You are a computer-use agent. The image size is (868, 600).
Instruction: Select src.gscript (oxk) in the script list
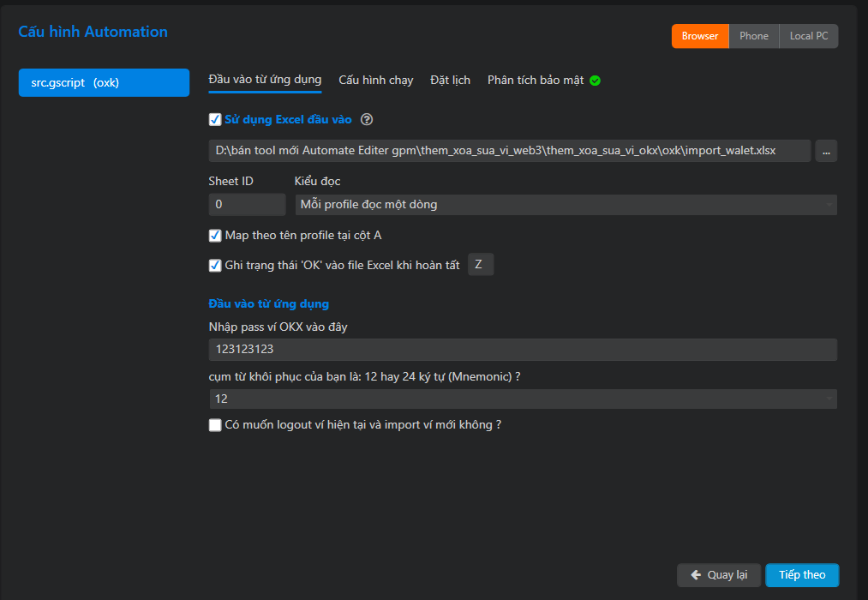[104, 83]
